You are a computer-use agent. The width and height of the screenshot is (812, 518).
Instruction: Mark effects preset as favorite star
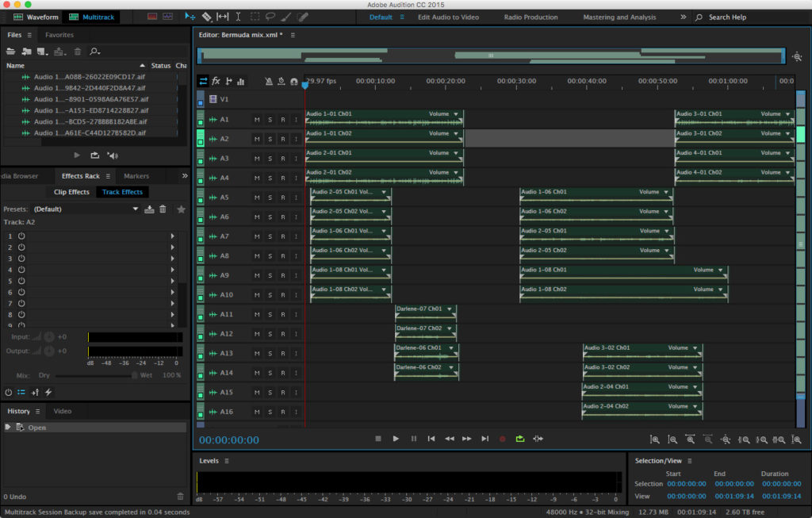pyautogui.click(x=182, y=209)
